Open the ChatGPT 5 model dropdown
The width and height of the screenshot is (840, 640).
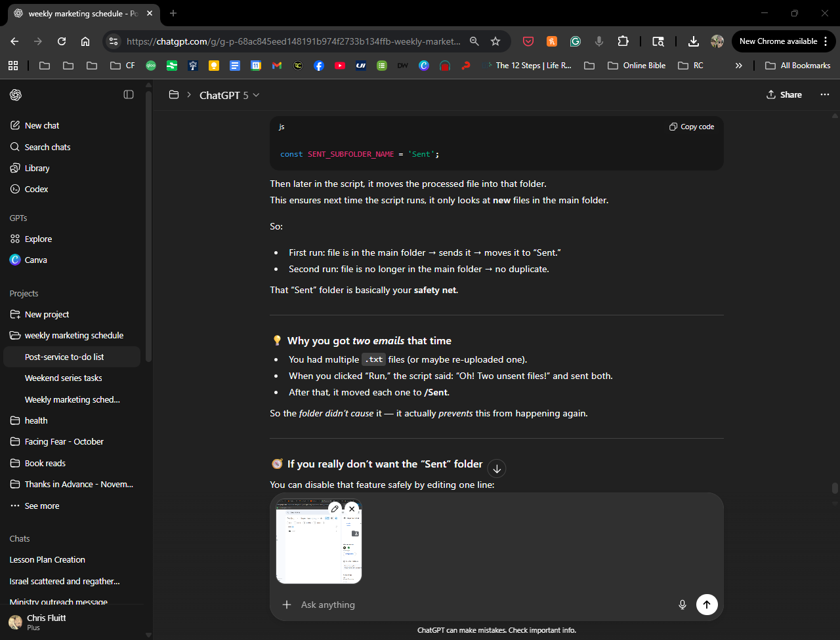230,95
